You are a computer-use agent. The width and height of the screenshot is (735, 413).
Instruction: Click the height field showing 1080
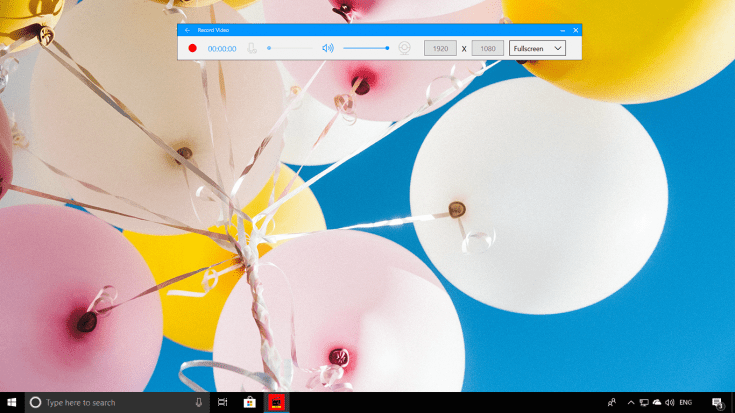487,48
